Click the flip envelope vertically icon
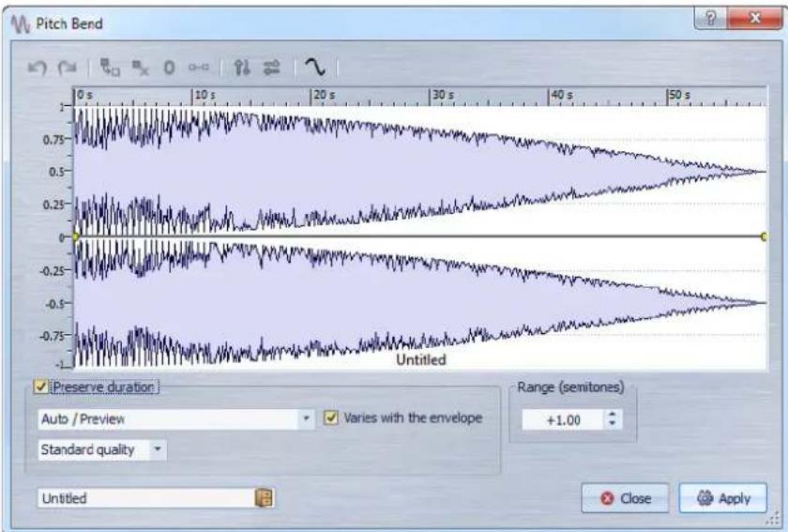Viewport: 788px width, 532px height. tap(242, 68)
